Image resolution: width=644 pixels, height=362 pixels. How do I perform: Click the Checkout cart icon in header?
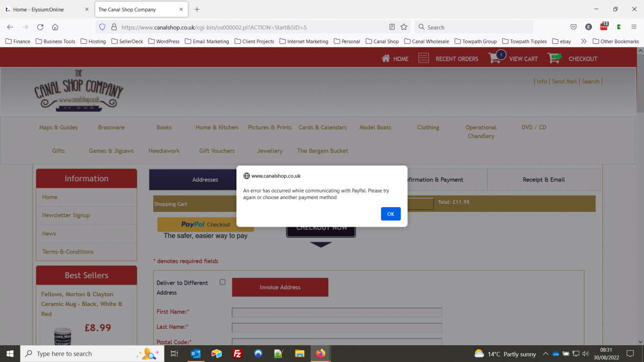[x=554, y=58]
